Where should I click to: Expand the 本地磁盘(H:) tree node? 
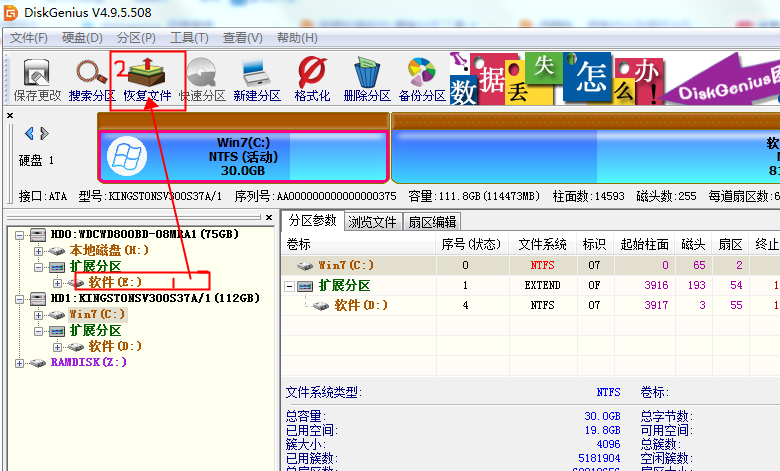point(38,251)
